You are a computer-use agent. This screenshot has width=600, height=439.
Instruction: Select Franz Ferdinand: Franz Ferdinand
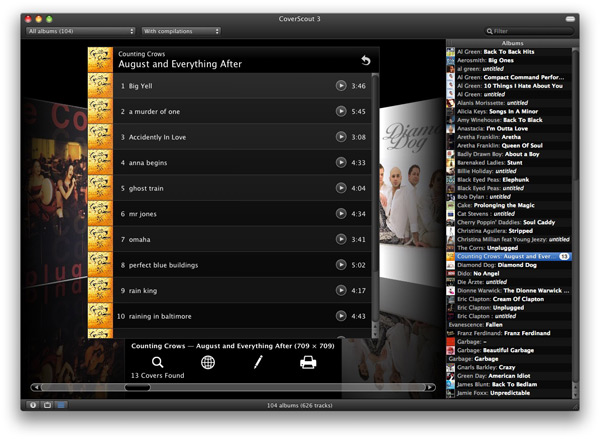509,333
